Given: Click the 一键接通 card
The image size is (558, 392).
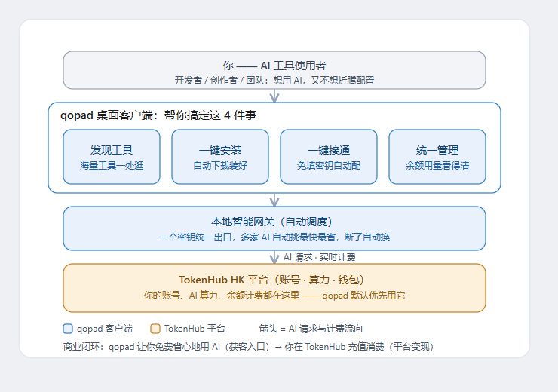Looking at the screenshot, I should pyautogui.click(x=329, y=157).
